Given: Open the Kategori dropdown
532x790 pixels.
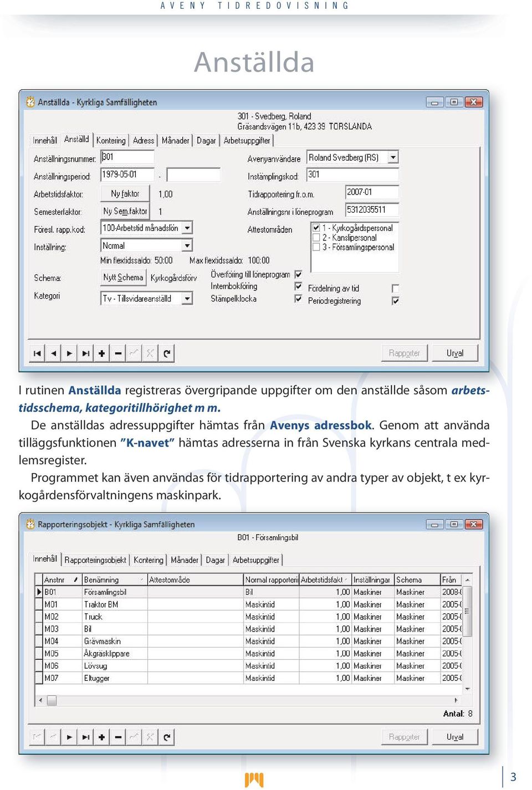Looking at the screenshot, I should 187,299.
